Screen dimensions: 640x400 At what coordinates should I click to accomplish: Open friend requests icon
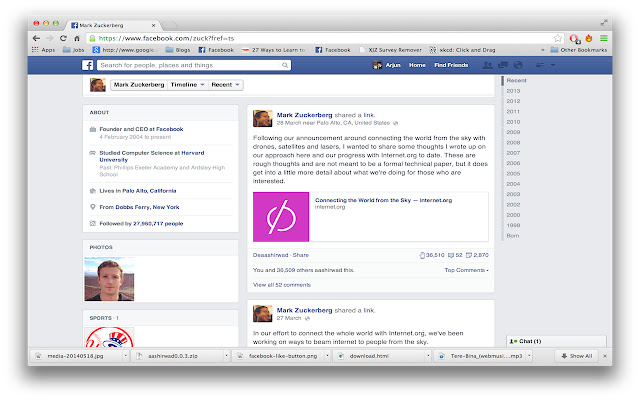pyautogui.click(x=487, y=65)
